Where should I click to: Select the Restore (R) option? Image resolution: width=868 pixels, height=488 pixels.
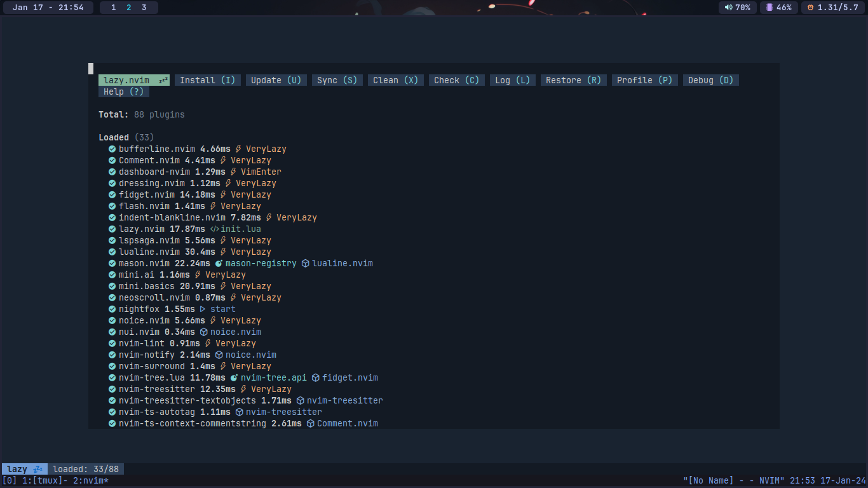click(x=574, y=80)
